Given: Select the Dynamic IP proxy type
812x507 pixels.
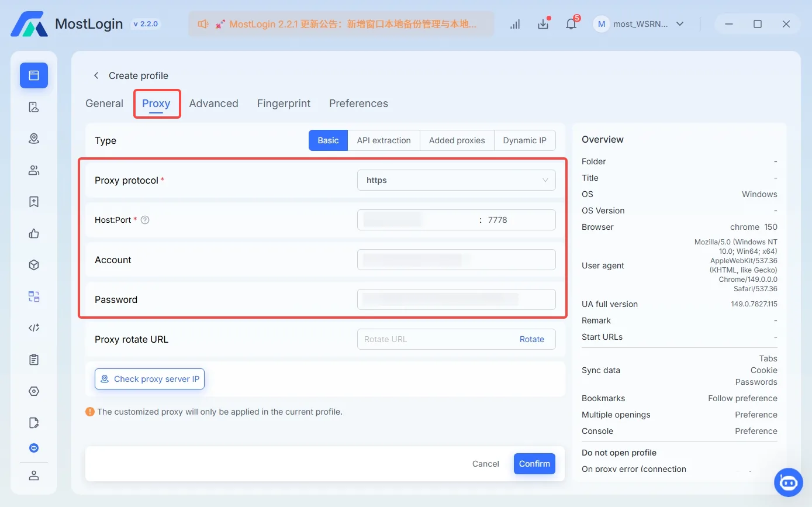Looking at the screenshot, I should (x=525, y=140).
